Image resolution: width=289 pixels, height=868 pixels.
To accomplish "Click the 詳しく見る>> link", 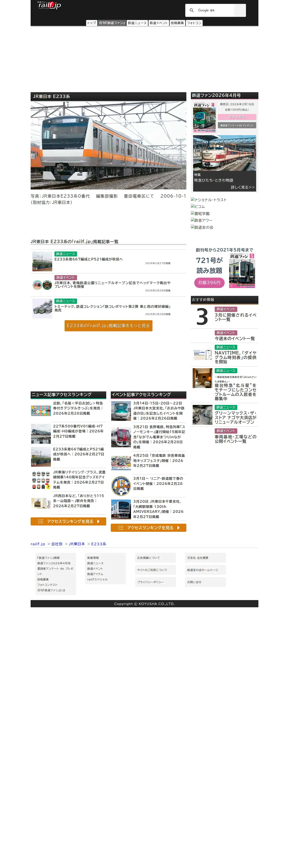I will pos(243,187).
